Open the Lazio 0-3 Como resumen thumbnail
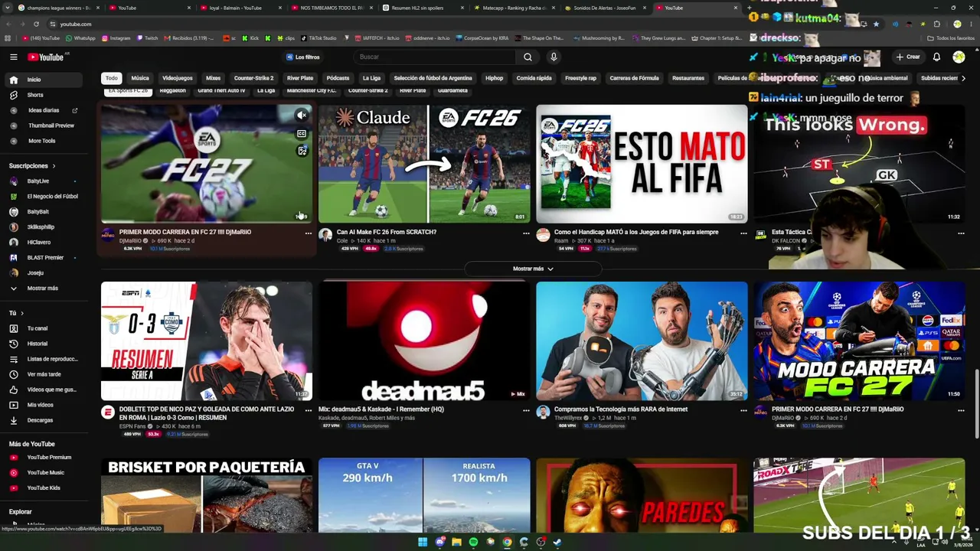 [x=207, y=341]
